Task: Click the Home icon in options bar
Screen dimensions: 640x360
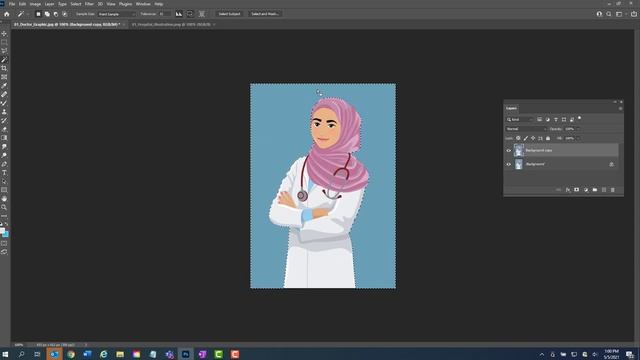Action: (x=7, y=14)
